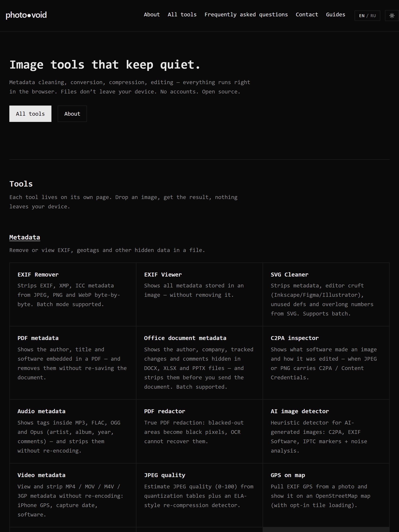Image resolution: width=399 pixels, height=532 pixels.
Task: Open the Office document metadata tool
Action: click(x=199, y=363)
